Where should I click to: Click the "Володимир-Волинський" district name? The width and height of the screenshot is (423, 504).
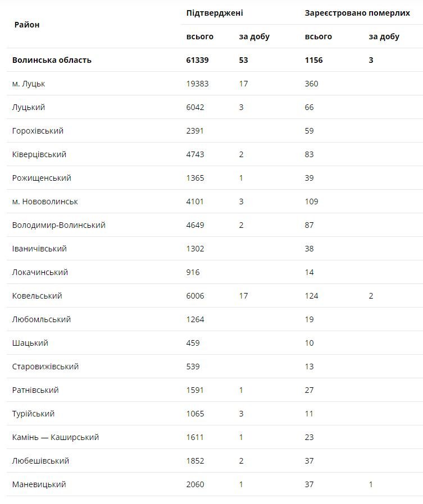click(x=58, y=225)
